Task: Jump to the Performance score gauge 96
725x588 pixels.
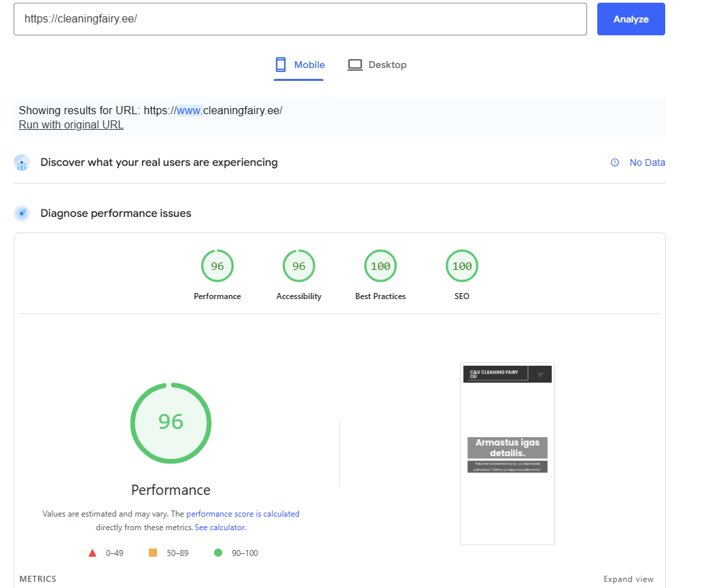Action: tap(217, 266)
